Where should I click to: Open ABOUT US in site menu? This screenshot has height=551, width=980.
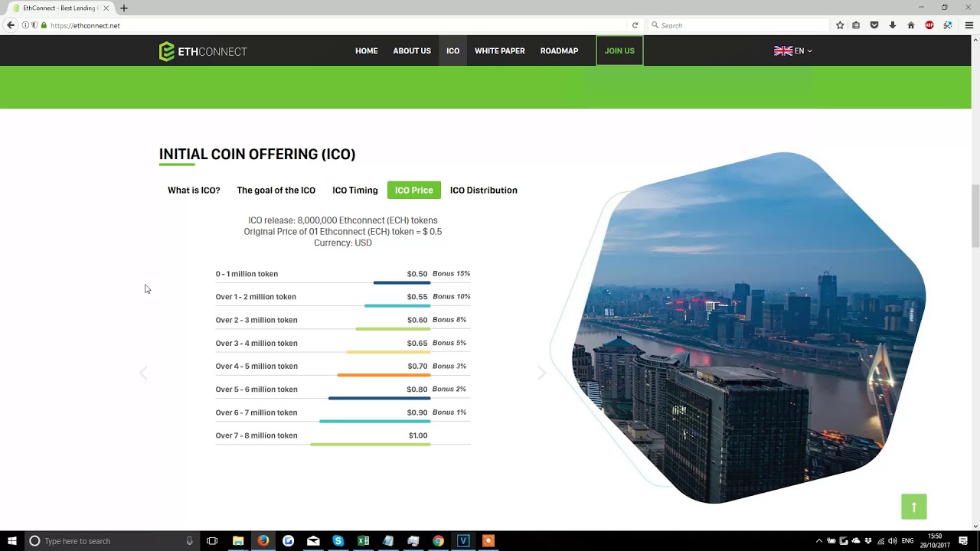[412, 51]
